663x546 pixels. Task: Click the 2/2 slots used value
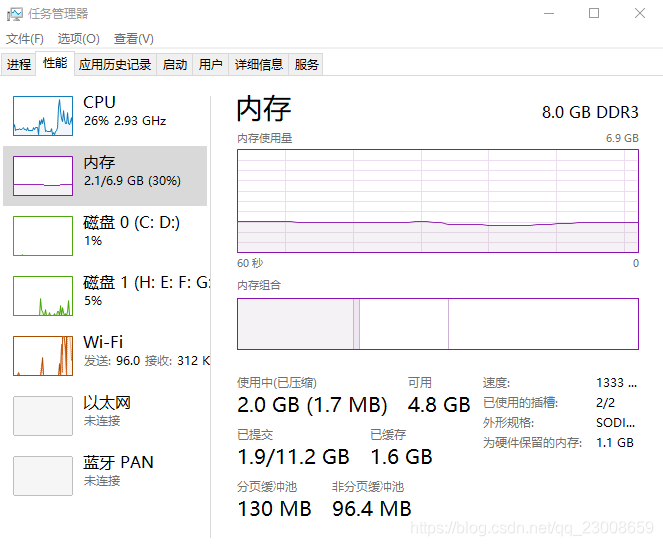point(605,403)
